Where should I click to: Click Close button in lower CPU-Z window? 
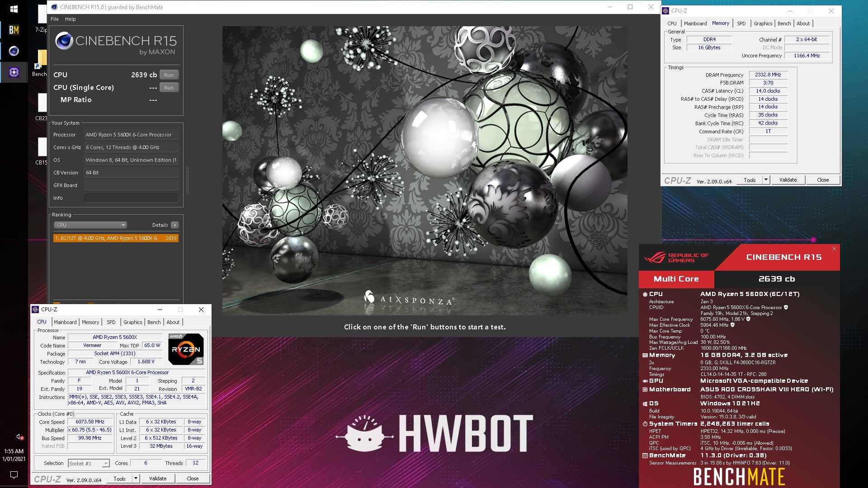pyautogui.click(x=193, y=479)
